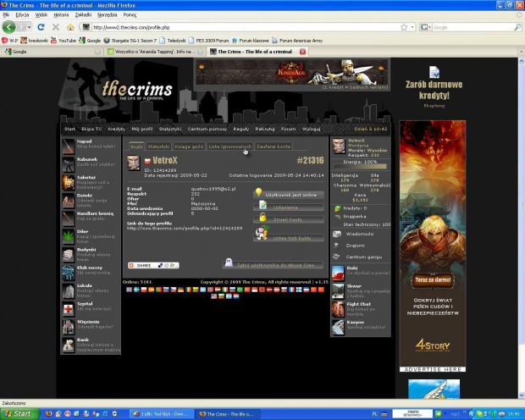Screen dimensions: 525x420
Task: Open the Kasyno cards icon
Action: [x=338, y=327]
